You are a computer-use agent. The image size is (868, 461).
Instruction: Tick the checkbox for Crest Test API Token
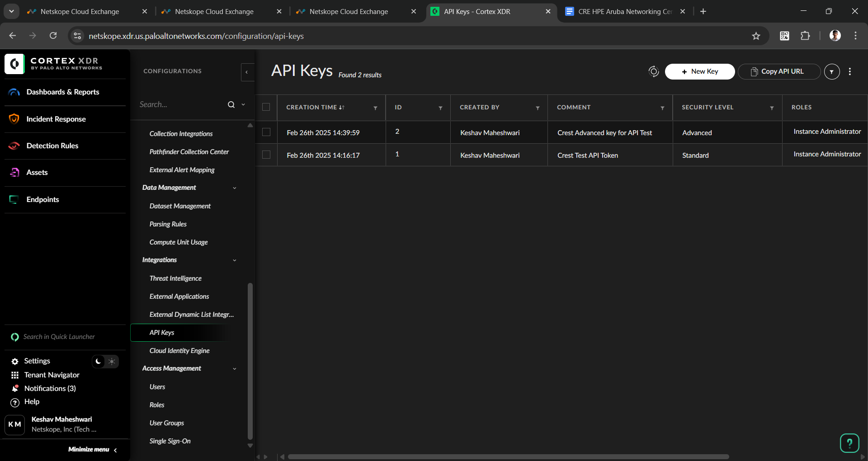tap(266, 155)
